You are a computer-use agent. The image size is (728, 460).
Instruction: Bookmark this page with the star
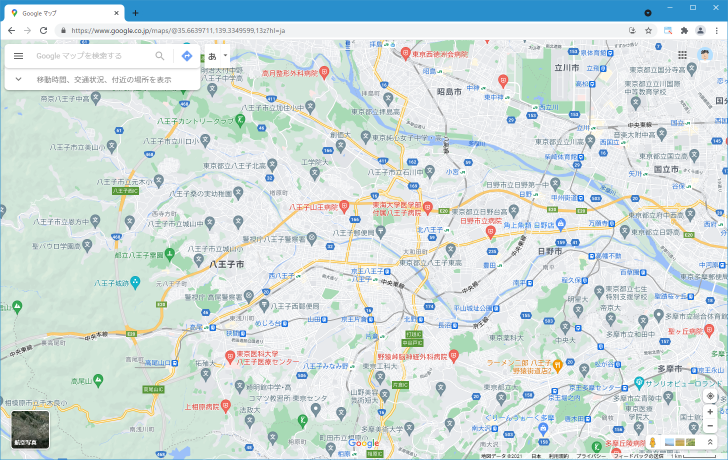point(648,31)
